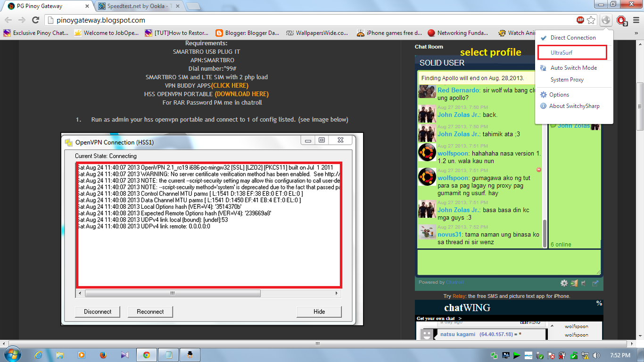Click the chatWING logo header

[x=467, y=308]
